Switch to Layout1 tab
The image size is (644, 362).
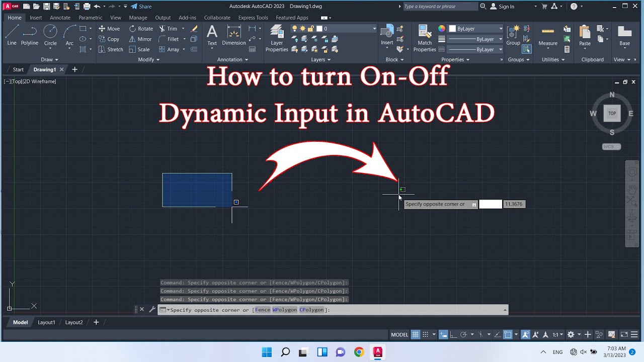pos(46,322)
